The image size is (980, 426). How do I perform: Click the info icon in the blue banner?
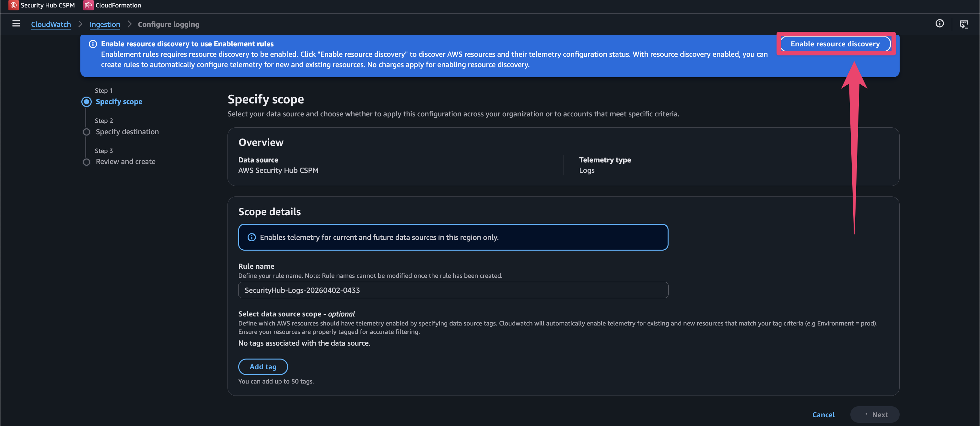click(x=93, y=44)
